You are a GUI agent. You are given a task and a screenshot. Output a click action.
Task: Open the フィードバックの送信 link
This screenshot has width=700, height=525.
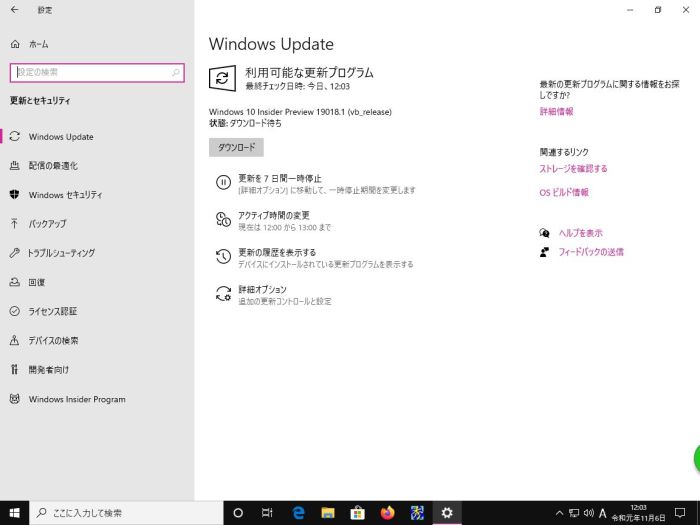[x=590, y=252]
